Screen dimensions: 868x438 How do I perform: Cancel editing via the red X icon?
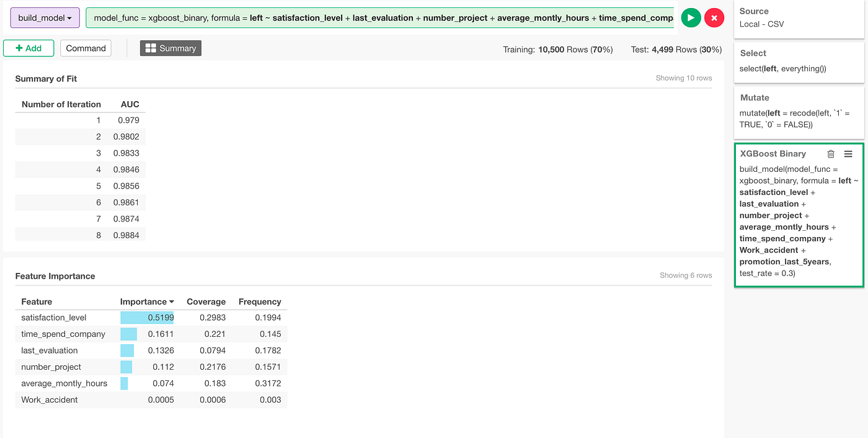coord(714,17)
